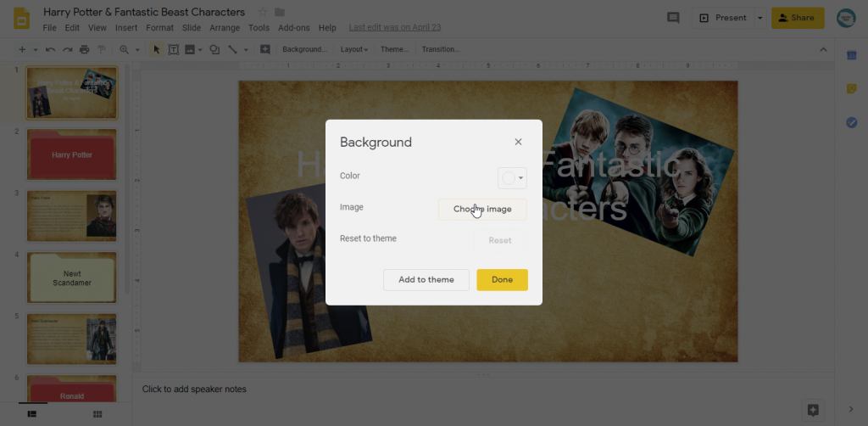Select the Newt Scamander slide 4 thumbnail
The height and width of the screenshot is (426, 868).
pos(72,277)
